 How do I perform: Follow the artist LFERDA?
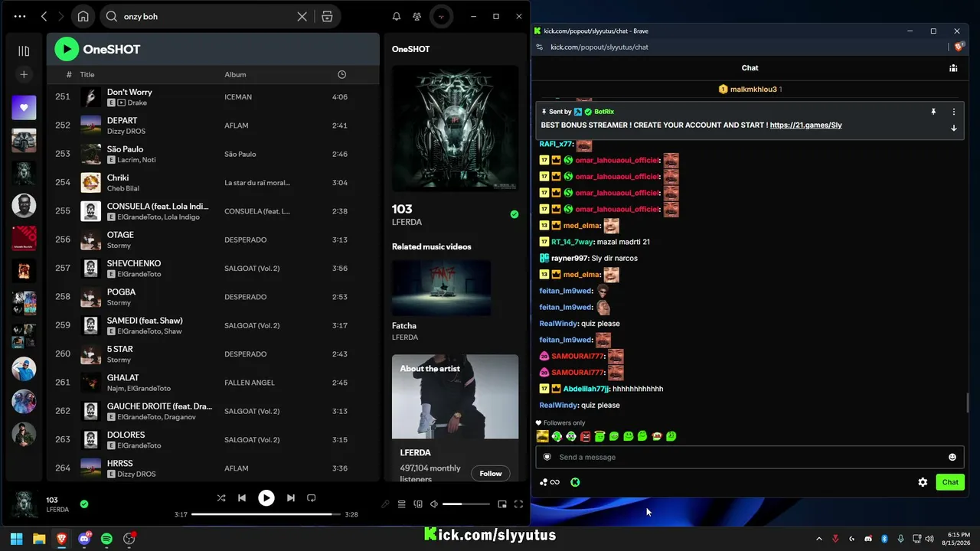click(x=491, y=474)
